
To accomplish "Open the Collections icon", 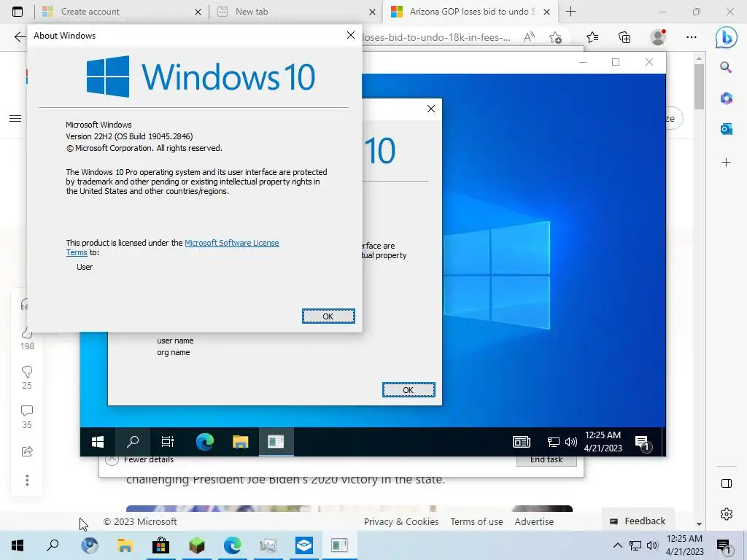I will [624, 37].
